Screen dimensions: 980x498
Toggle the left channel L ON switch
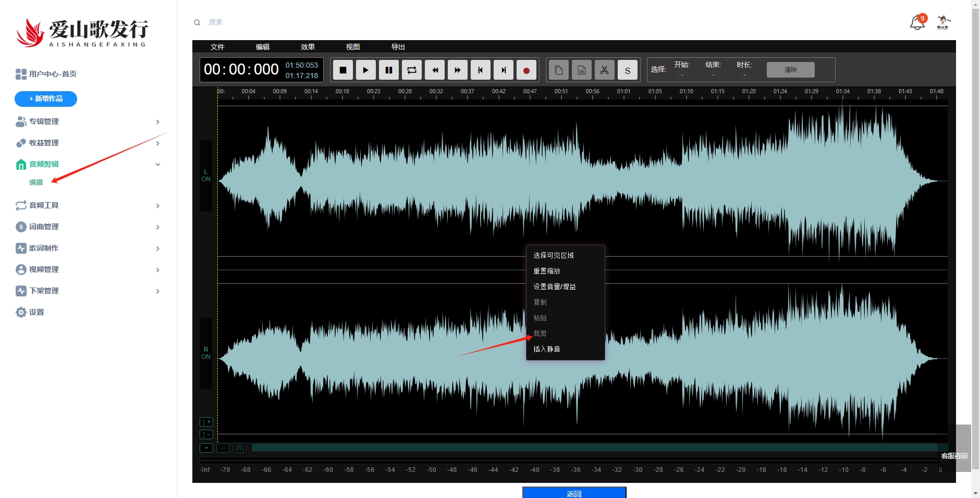pos(206,176)
